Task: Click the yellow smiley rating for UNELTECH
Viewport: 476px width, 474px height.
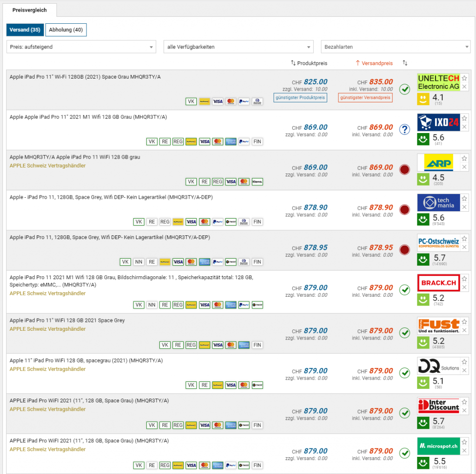Action: pyautogui.click(x=423, y=99)
